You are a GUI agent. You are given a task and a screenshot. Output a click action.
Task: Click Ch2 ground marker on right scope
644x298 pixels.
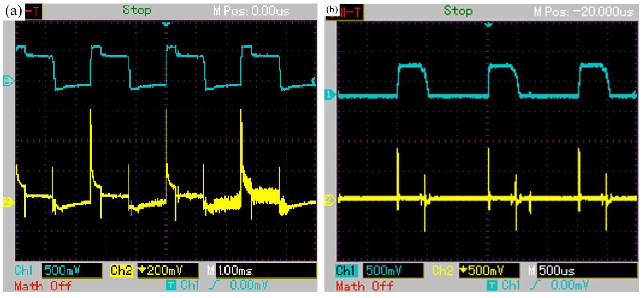pyautogui.click(x=330, y=200)
